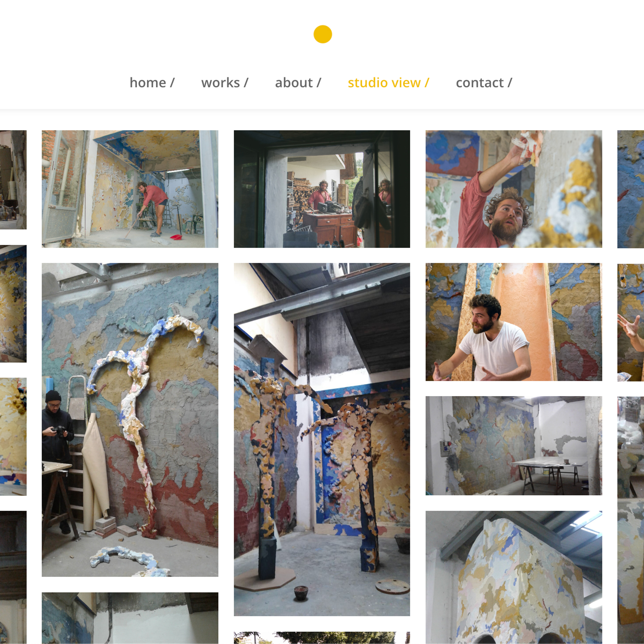The height and width of the screenshot is (644, 644).
Task: Open the home menu item
Action: (152, 83)
